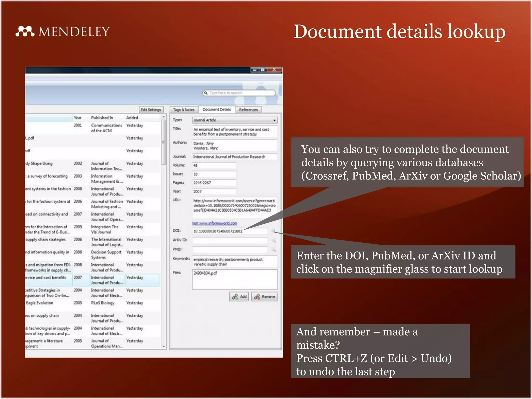Close the Mendeley window
This screenshot has height=399, width=532.
click(x=274, y=70)
